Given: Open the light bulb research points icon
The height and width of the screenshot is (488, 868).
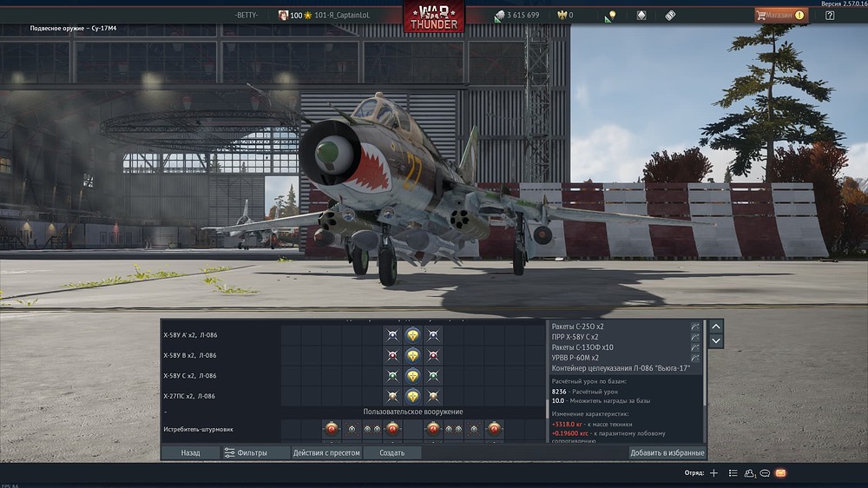Looking at the screenshot, I should [x=610, y=16].
